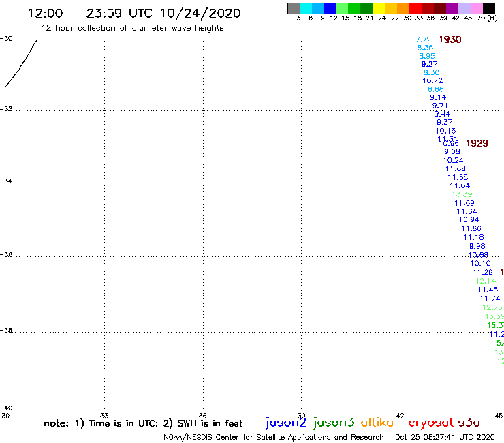Click the -32 latitude axis label

pos(6,109)
